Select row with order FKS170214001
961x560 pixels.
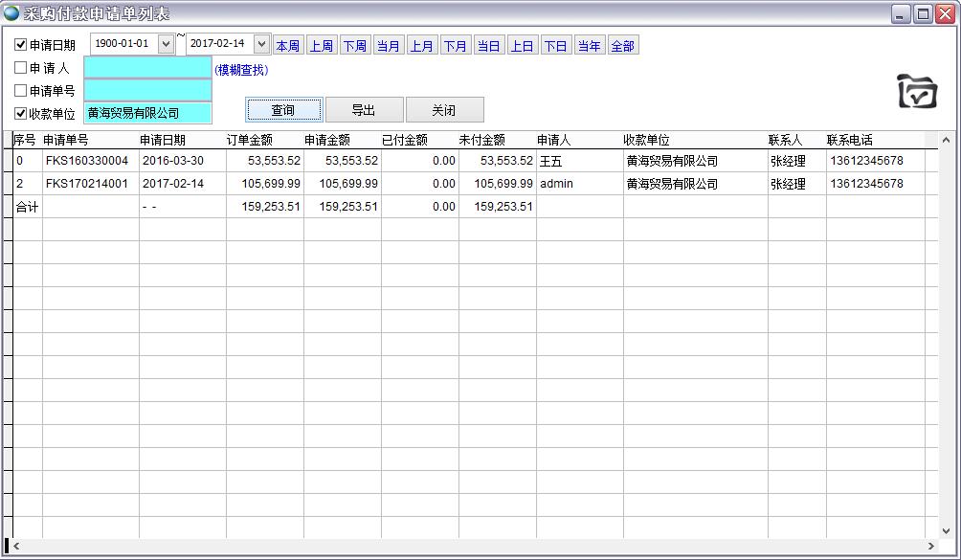[x=90, y=184]
